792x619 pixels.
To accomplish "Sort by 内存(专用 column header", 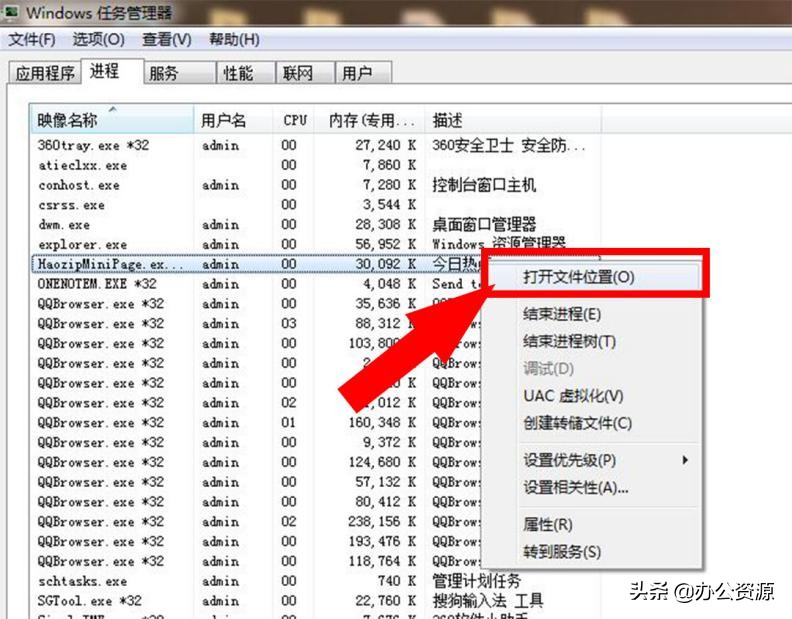I will [x=370, y=120].
